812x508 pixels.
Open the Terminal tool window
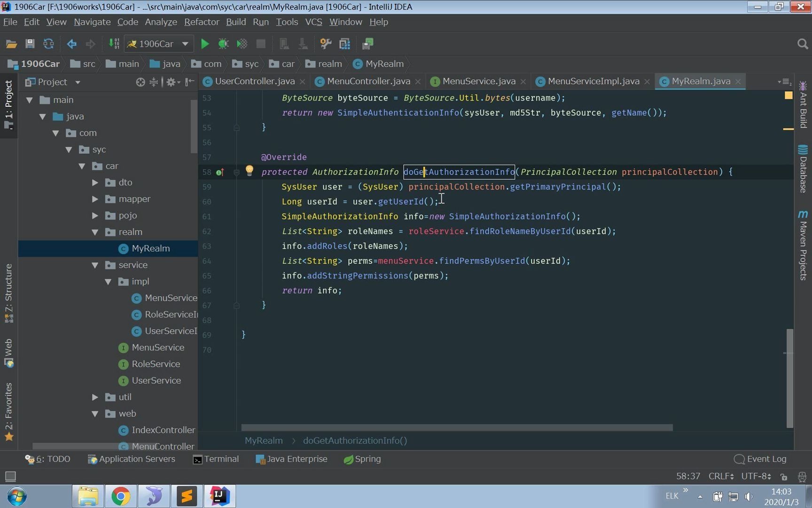[216, 459]
